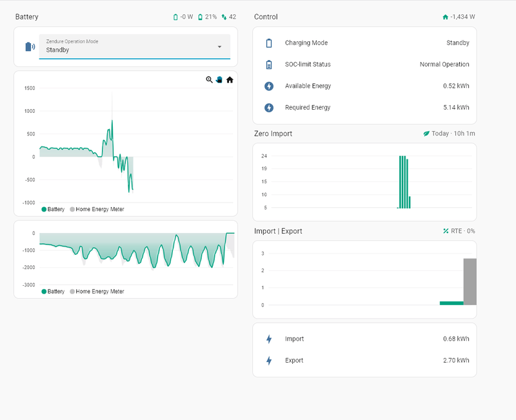
Task: Click the Required Energy lightning icon
Action: click(269, 108)
